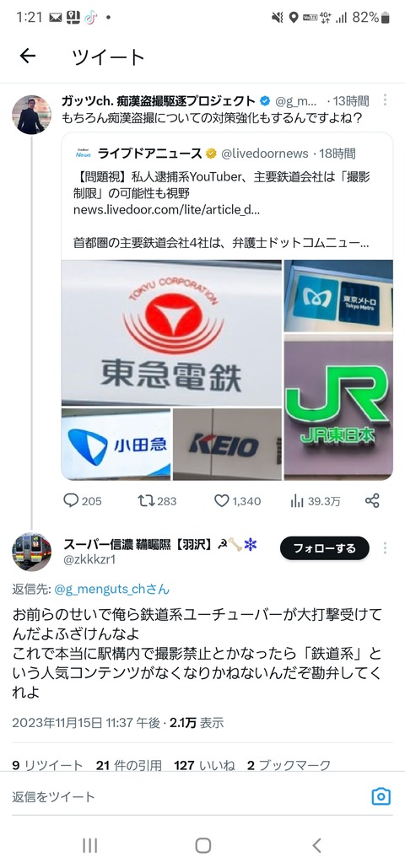Open ガッツch. profile avatar
The width and height of the screenshot is (405, 868).
pyautogui.click(x=31, y=115)
